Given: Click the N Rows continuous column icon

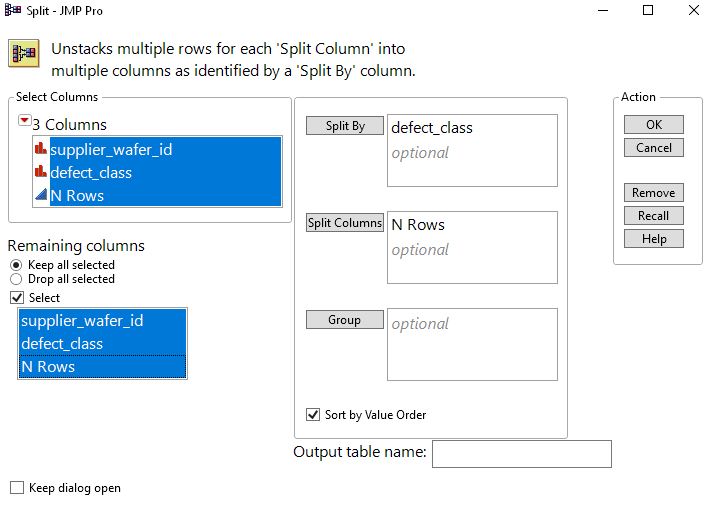Looking at the screenshot, I should point(41,196).
